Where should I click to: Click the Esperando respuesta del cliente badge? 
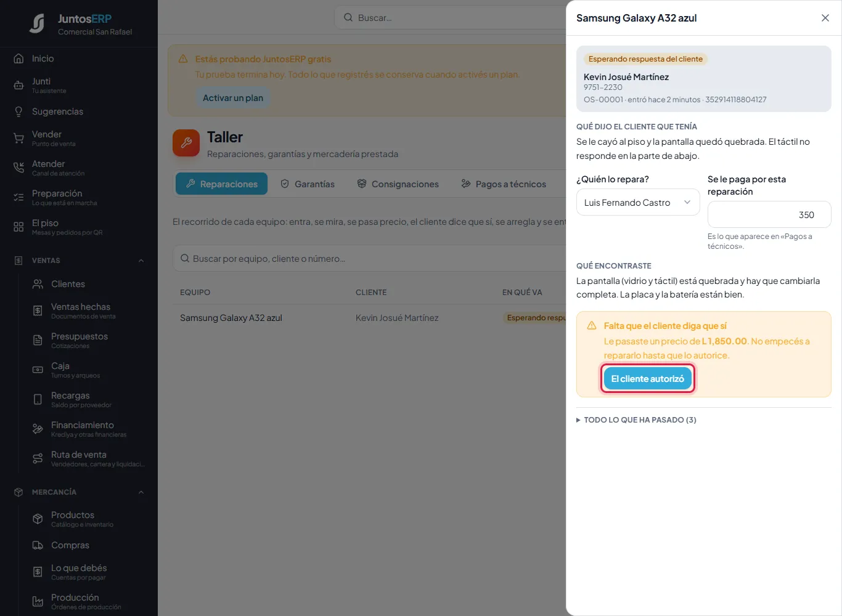(x=645, y=59)
